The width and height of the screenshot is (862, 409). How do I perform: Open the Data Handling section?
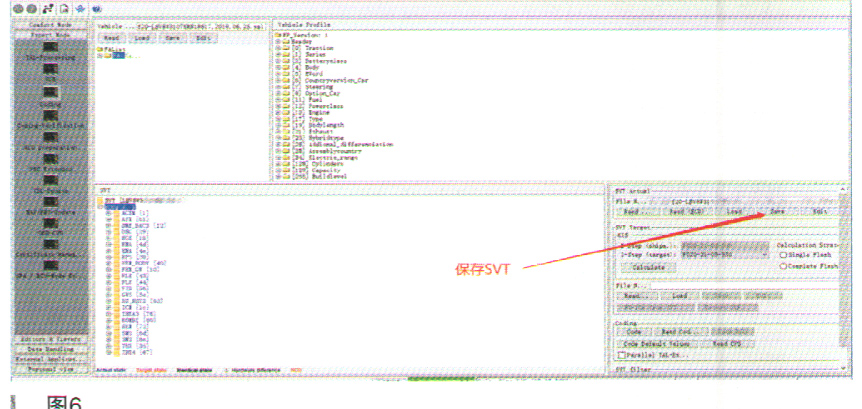[51, 349]
